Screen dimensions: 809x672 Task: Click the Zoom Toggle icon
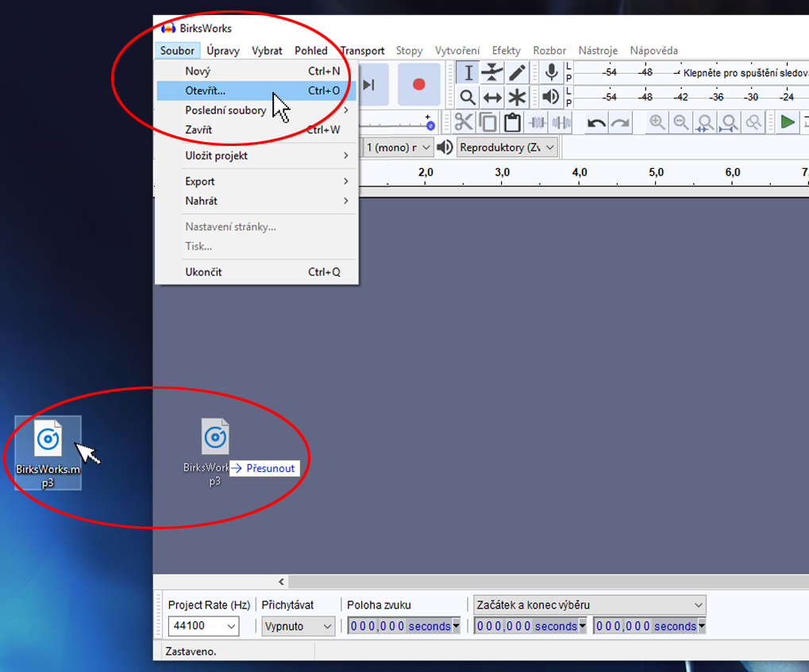(x=753, y=123)
